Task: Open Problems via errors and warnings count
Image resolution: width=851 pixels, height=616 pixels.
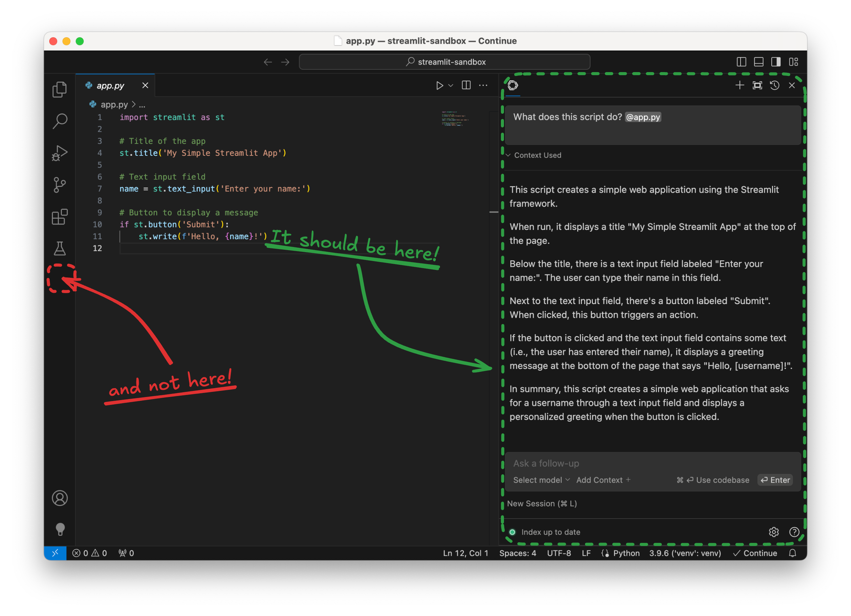Action: (x=89, y=553)
